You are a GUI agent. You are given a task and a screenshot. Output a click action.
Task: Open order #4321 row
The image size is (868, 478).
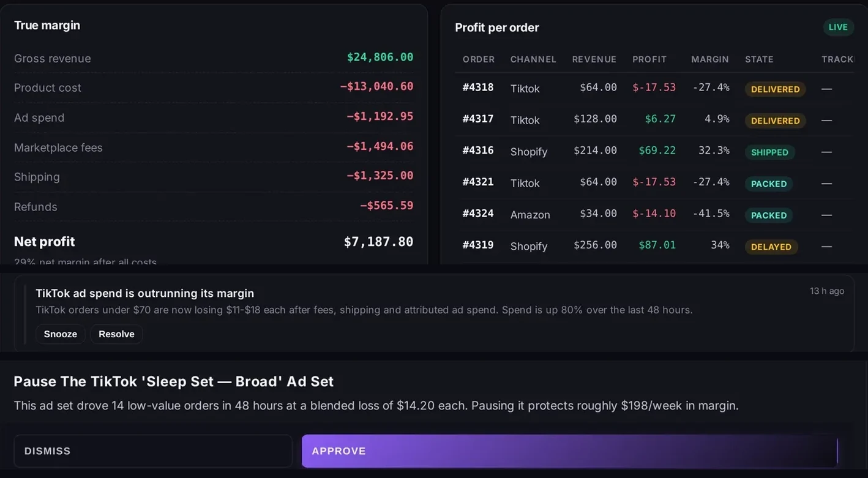(654, 182)
